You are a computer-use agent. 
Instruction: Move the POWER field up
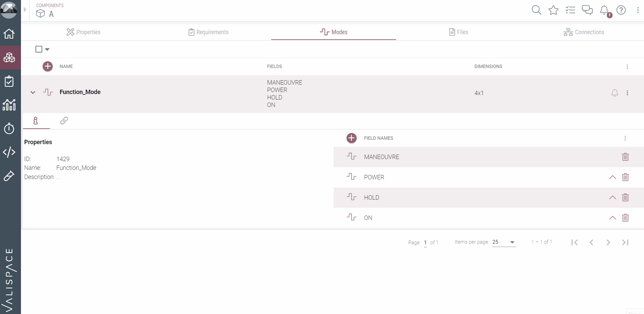tap(612, 177)
